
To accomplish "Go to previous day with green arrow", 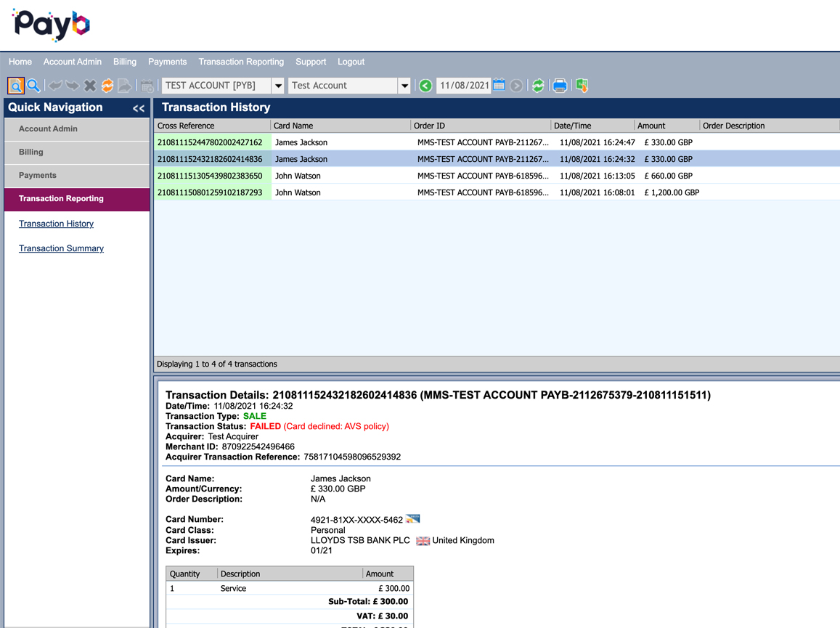I will [425, 86].
